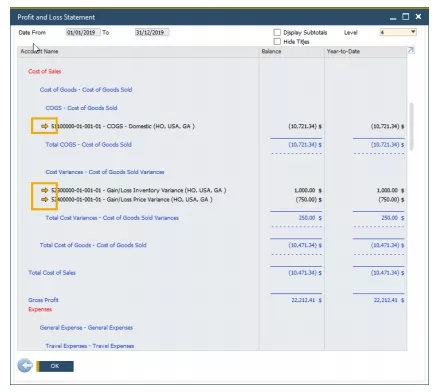The height and width of the screenshot is (392, 438).
Task: Click the OK button
Action: click(55, 366)
